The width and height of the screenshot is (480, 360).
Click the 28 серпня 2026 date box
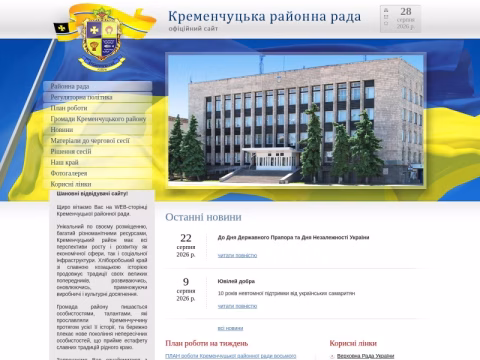(400, 19)
